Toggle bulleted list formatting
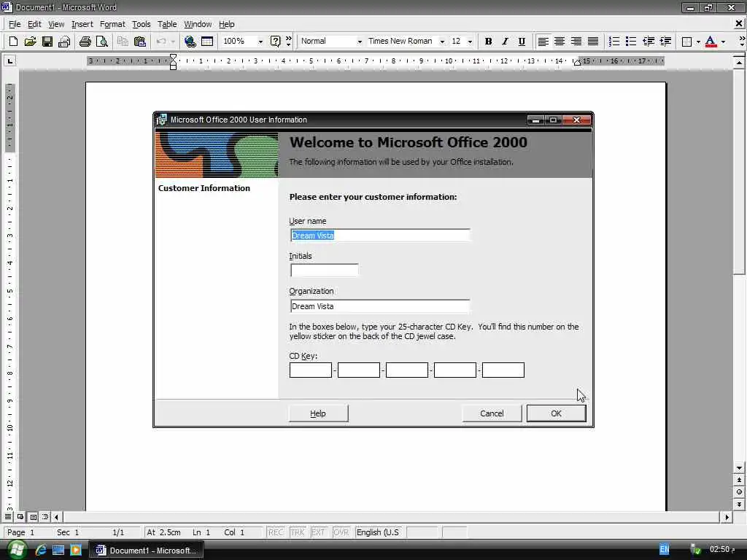The width and height of the screenshot is (747, 560). [631, 42]
